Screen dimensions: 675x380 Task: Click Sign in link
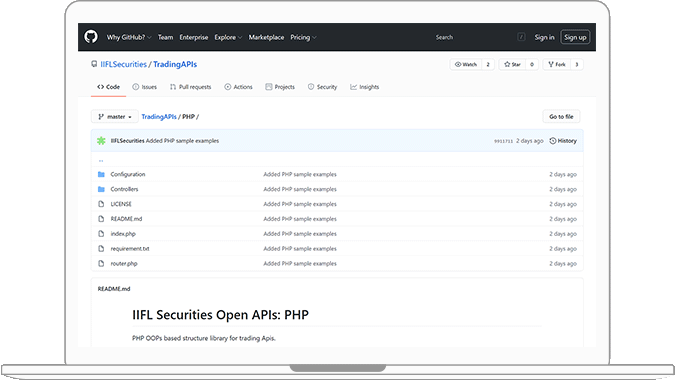click(x=544, y=37)
